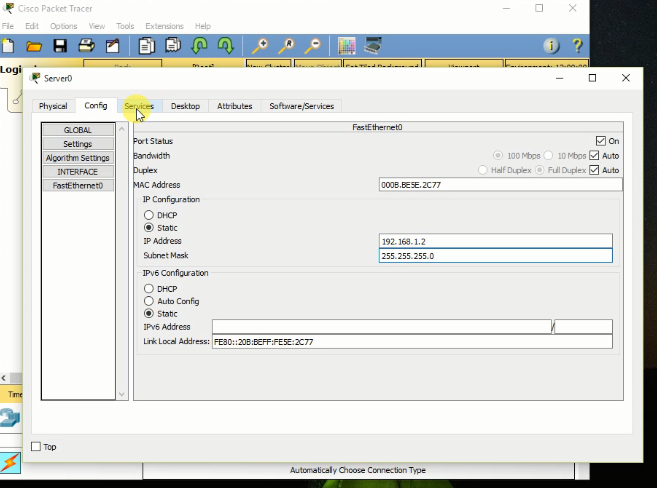
Task: Select Full Duplex radio
Action: coord(540,170)
